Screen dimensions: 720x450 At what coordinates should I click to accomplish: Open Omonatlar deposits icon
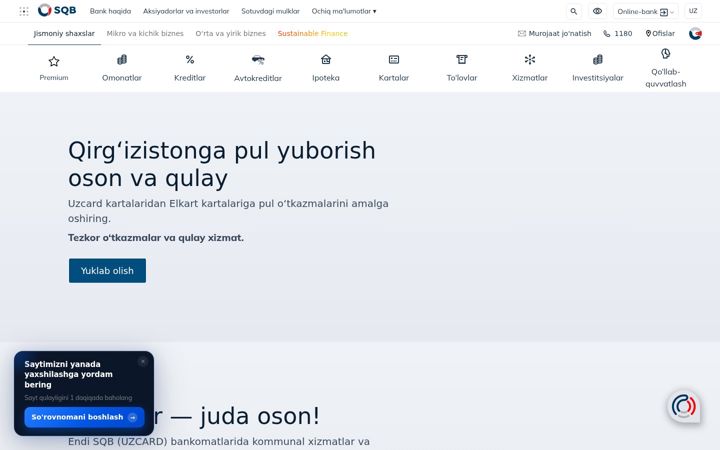(x=122, y=60)
